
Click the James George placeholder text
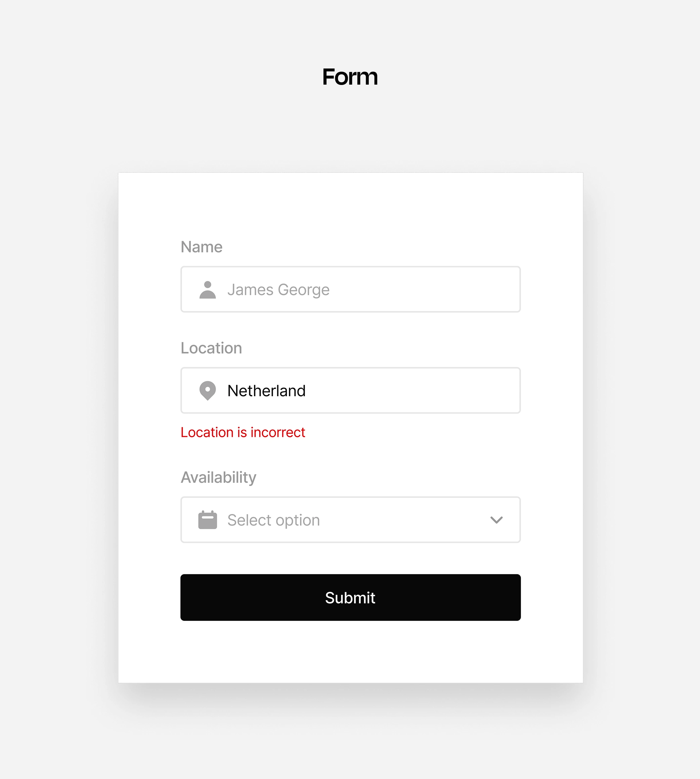[278, 289]
